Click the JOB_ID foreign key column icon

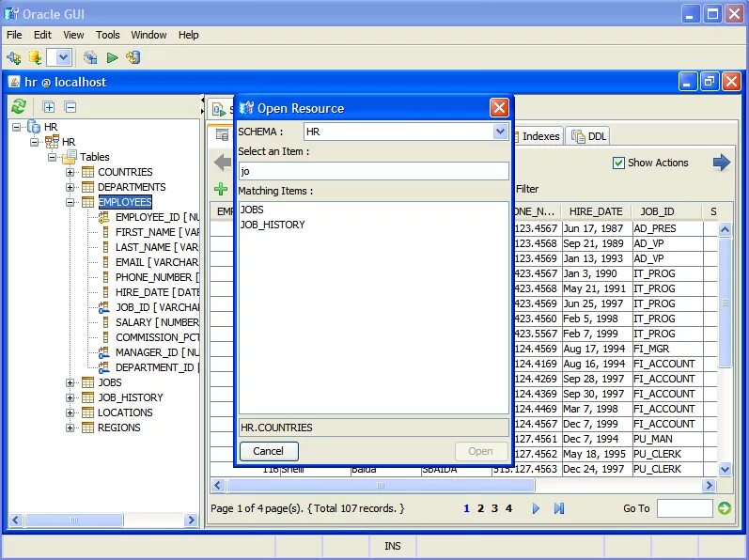[103, 307]
